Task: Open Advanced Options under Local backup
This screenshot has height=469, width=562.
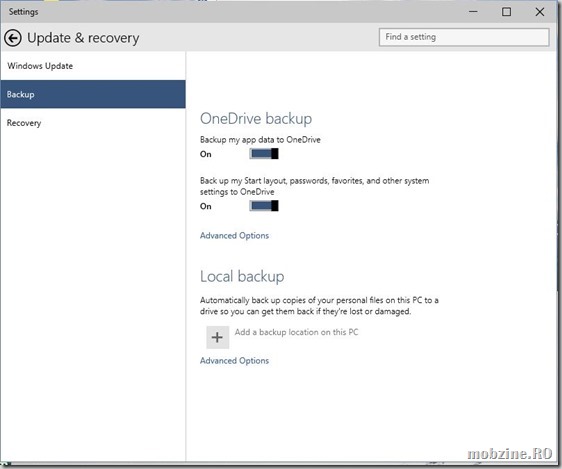Action: [234, 360]
